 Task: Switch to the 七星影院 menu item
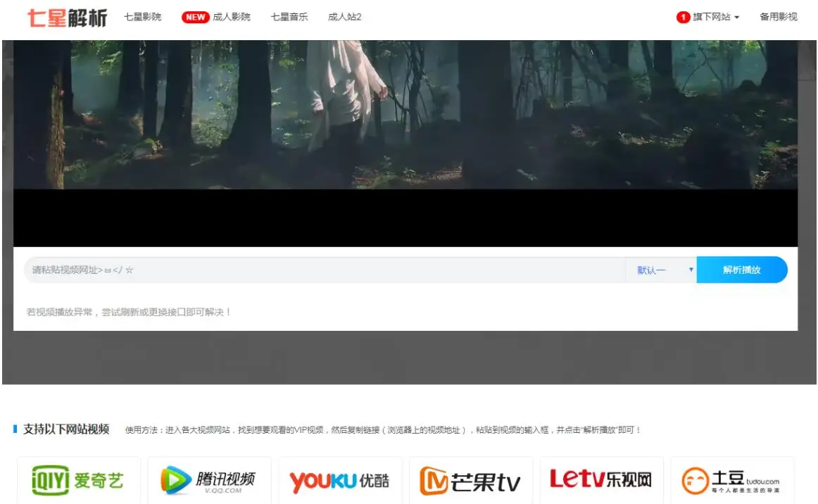coord(144,17)
